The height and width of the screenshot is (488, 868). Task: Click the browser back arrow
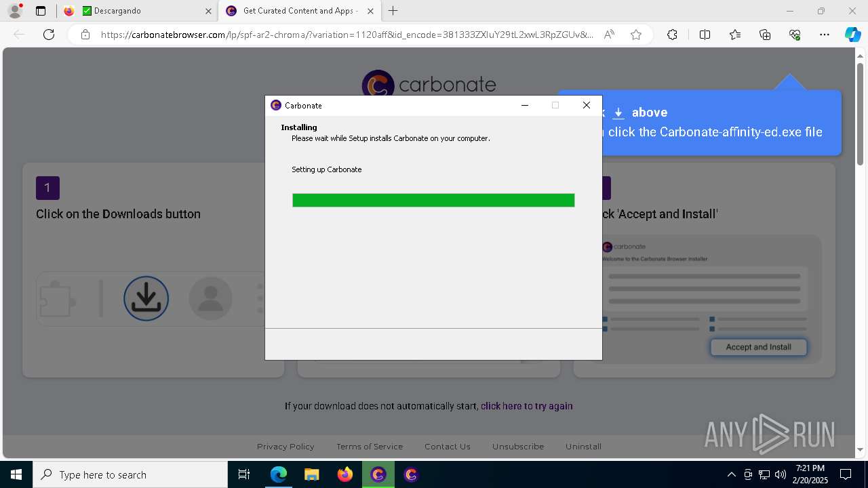click(19, 35)
